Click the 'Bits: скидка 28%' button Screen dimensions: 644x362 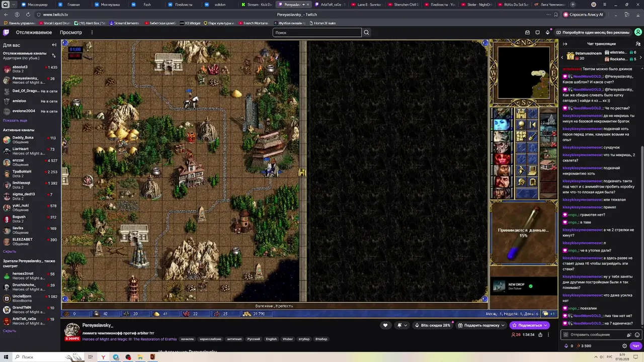click(x=433, y=325)
